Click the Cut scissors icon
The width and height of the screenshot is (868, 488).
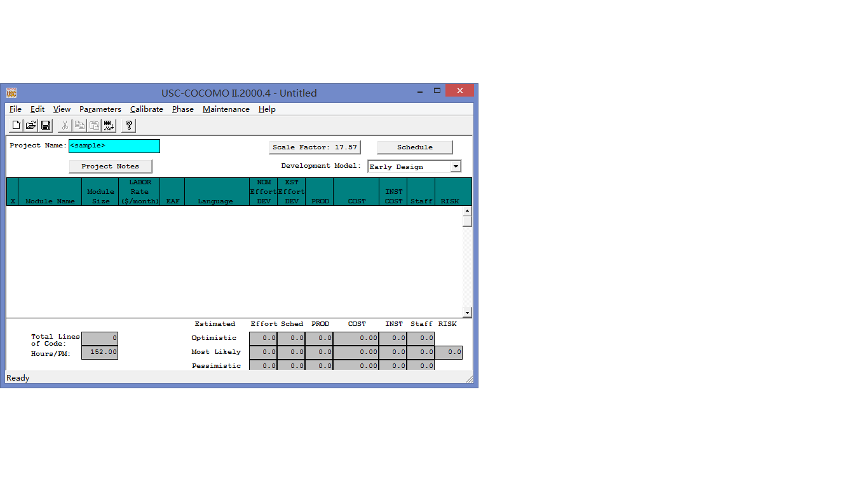[65, 125]
